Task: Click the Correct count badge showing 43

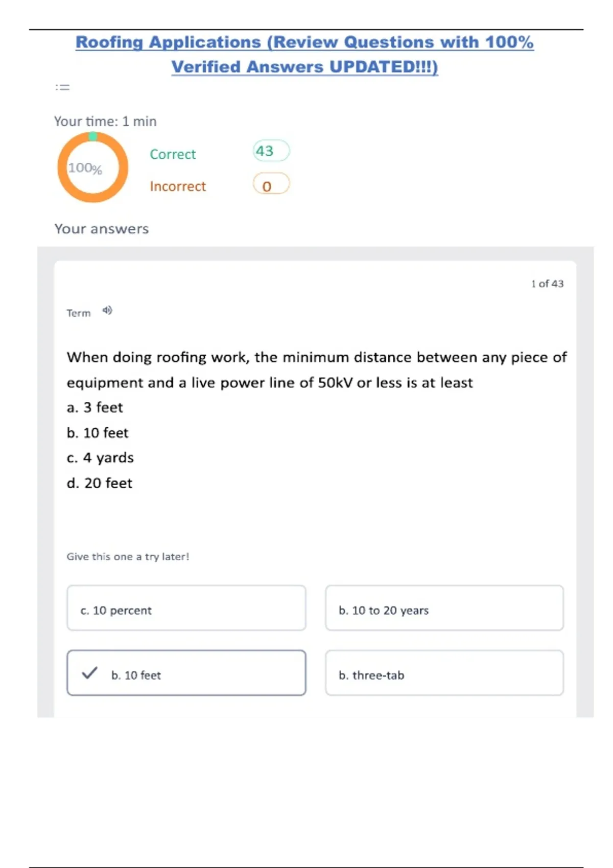Action: click(x=271, y=151)
